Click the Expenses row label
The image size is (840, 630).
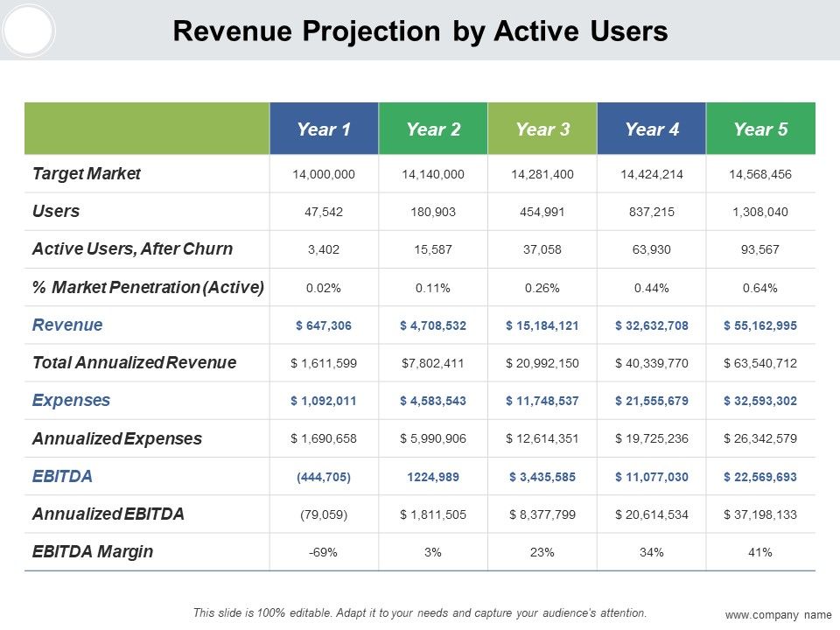[71, 400]
